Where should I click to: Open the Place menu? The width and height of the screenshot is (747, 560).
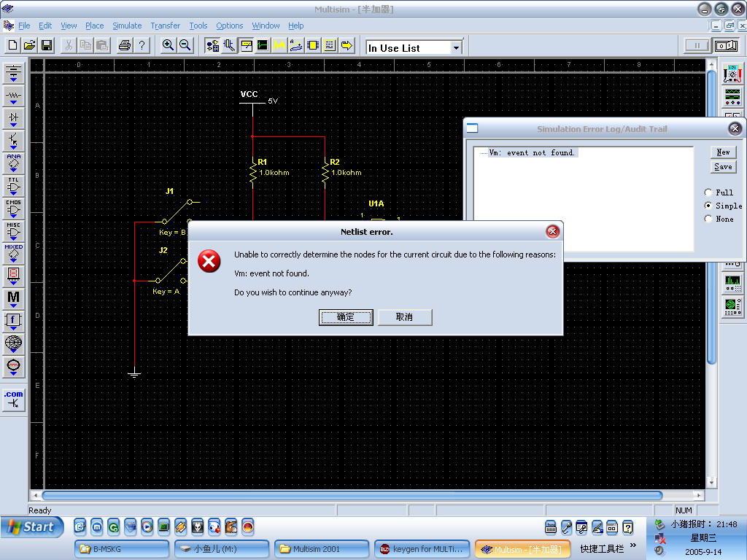coord(94,26)
